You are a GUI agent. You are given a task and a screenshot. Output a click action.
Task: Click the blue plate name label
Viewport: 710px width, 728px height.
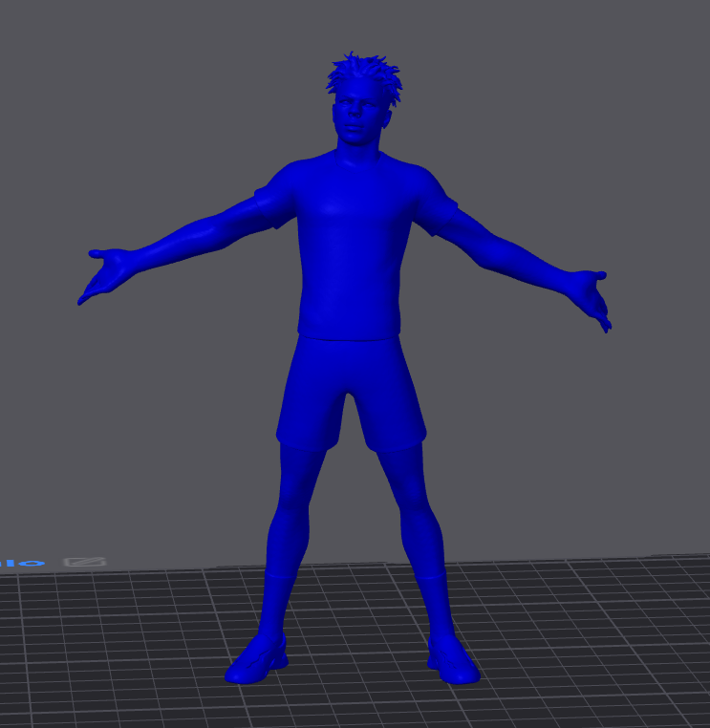[x=22, y=563]
